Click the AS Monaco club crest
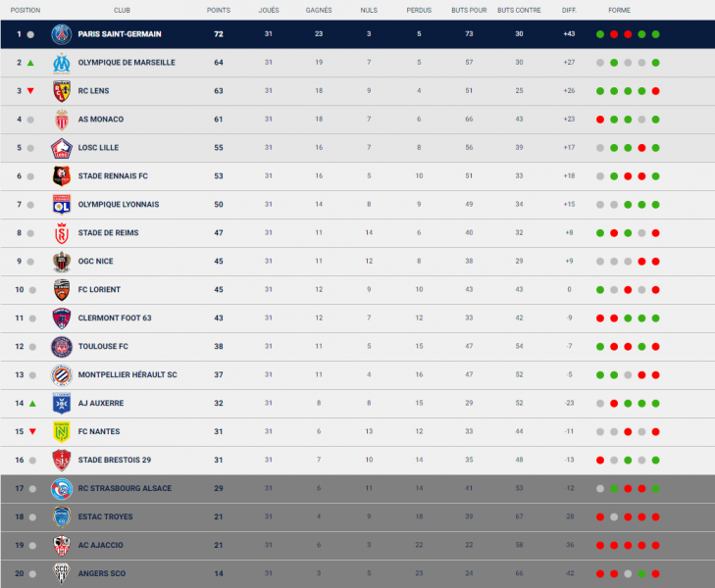 [63, 120]
